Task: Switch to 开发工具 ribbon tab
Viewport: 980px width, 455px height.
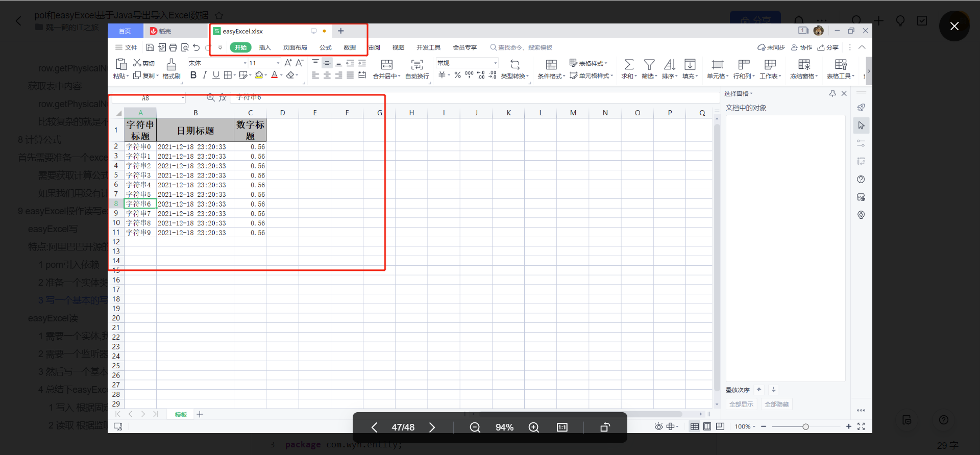Action: tap(428, 47)
